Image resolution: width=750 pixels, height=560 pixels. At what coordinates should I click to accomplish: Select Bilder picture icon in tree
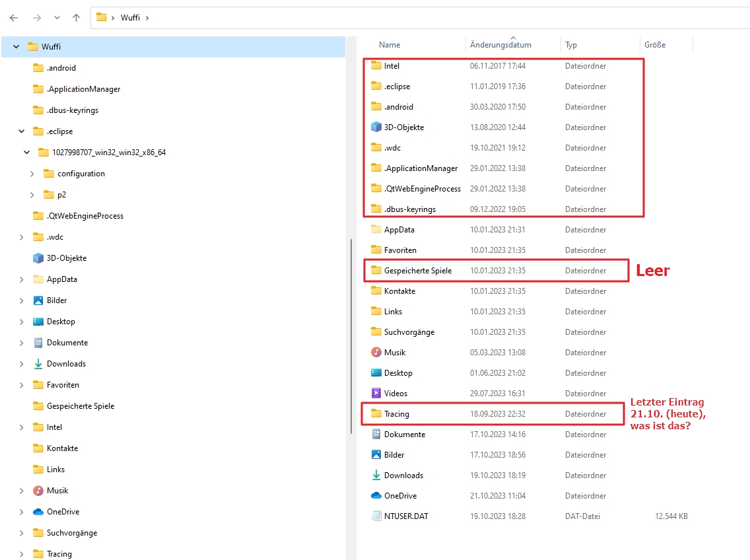(x=38, y=300)
